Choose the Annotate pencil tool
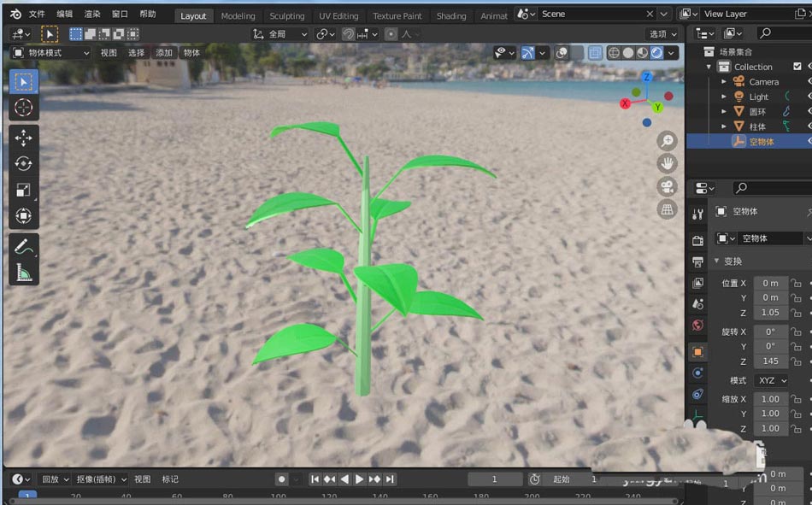This screenshot has width=812, height=505. [23, 247]
